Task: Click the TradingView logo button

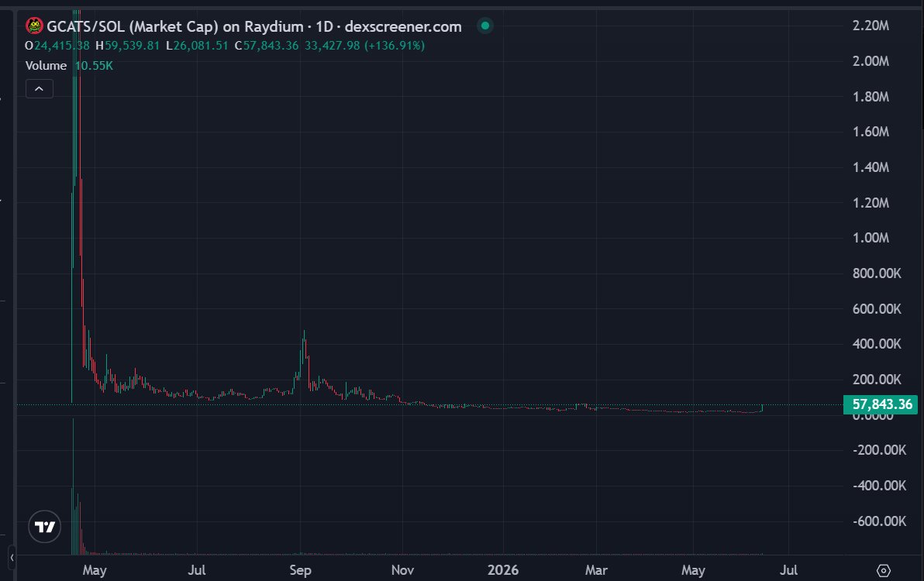Action: (45, 526)
